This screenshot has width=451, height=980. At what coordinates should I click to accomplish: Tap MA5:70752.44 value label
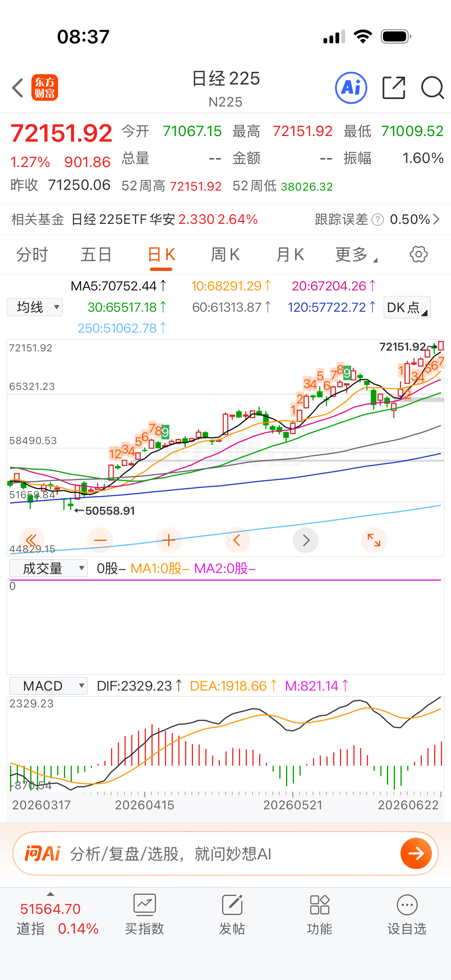[x=119, y=286]
